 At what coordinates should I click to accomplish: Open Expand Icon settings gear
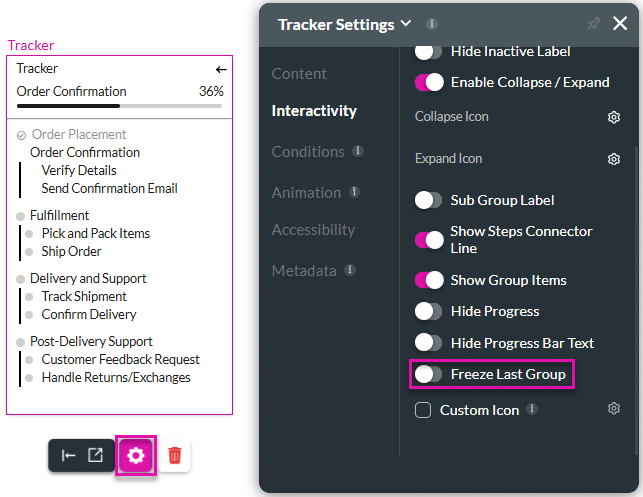614,159
